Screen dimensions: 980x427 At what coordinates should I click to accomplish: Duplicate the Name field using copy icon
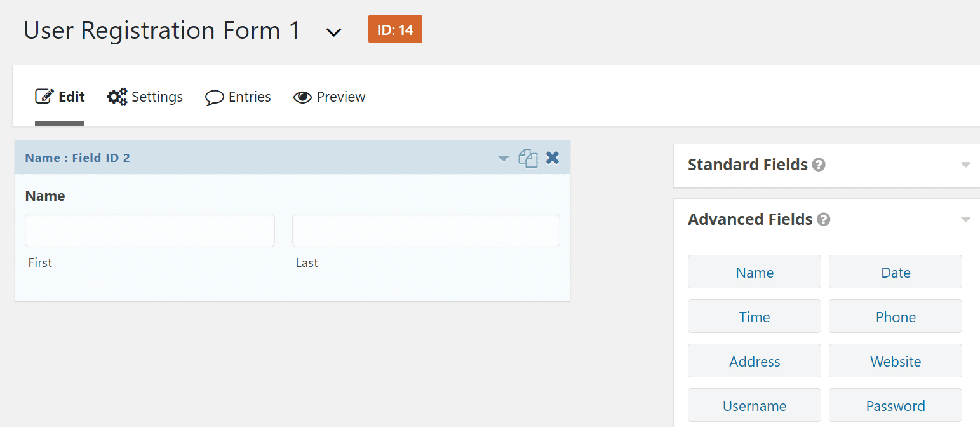point(528,158)
